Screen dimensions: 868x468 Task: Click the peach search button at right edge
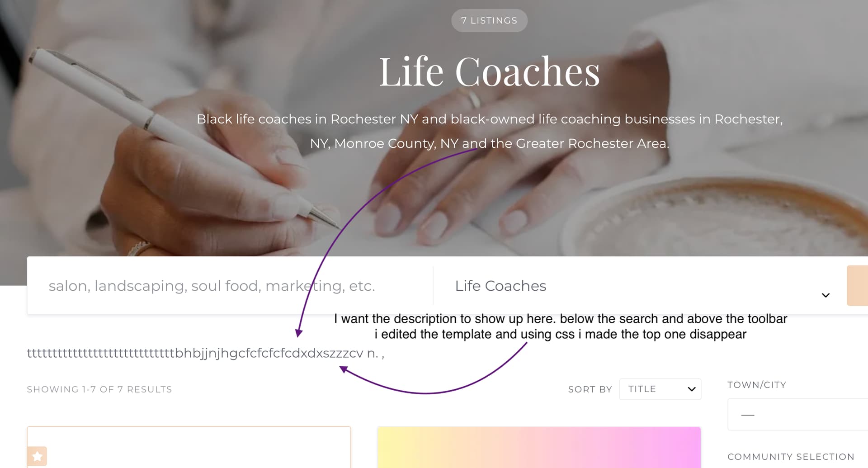[x=857, y=286]
